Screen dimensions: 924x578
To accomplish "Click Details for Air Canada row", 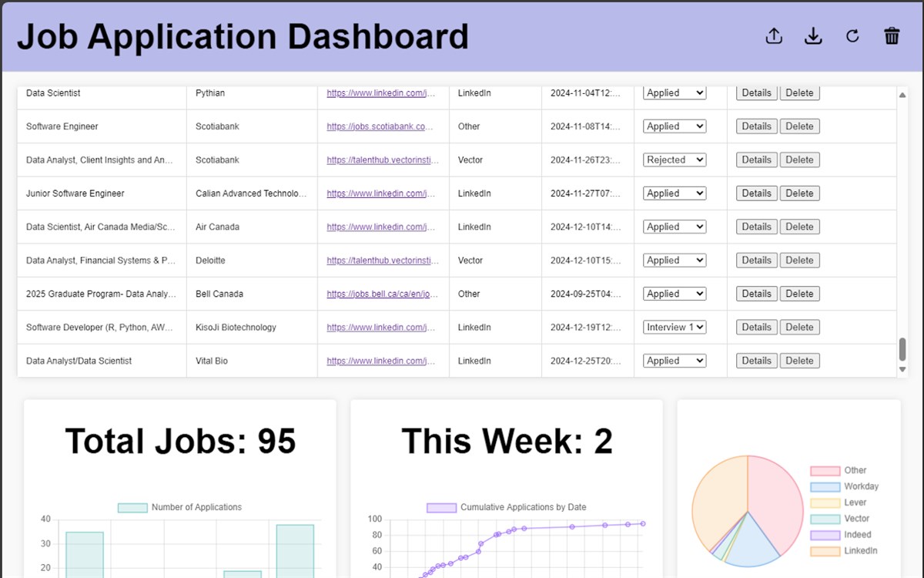I will pyautogui.click(x=757, y=227).
